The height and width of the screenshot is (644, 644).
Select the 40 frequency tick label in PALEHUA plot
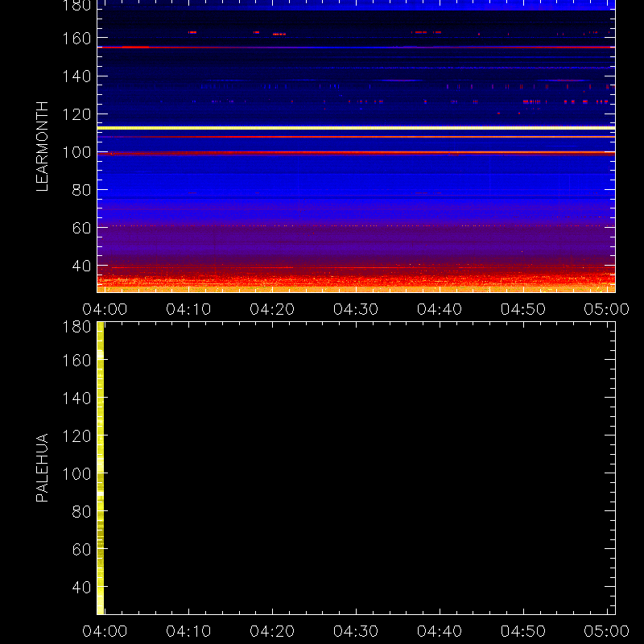coord(81,588)
